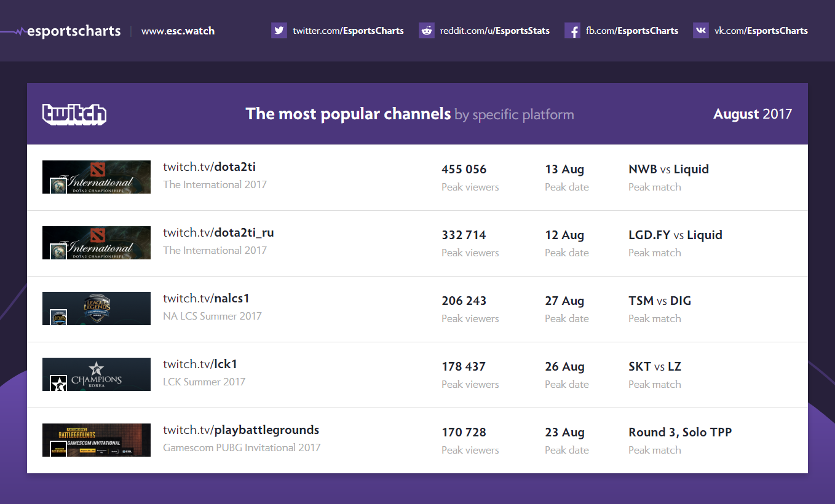Click The International 2017 subtitle under dota2ti_ru
Viewport: 835px width, 504px height.
215,250
